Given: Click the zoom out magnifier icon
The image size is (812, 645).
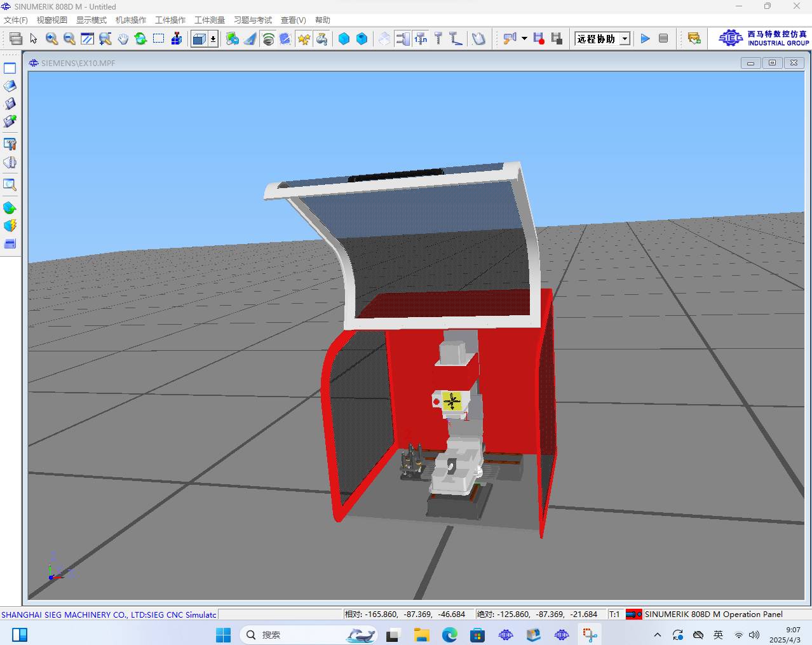Looking at the screenshot, I should (x=69, y=39).
